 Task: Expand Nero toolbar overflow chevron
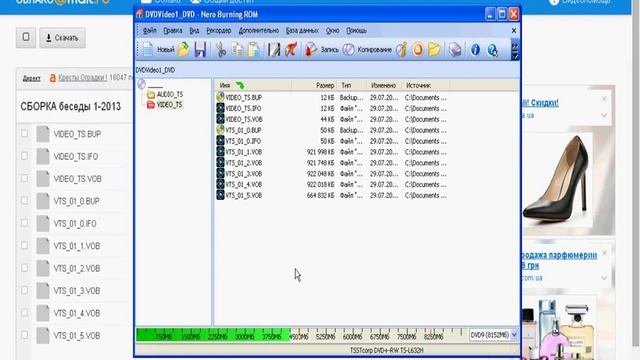[x=515, y=50]
